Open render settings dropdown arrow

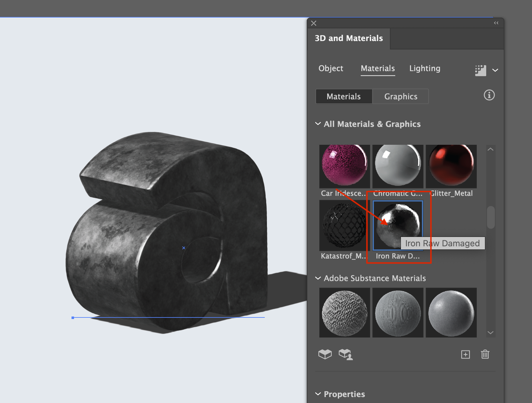tap(495, 70)
